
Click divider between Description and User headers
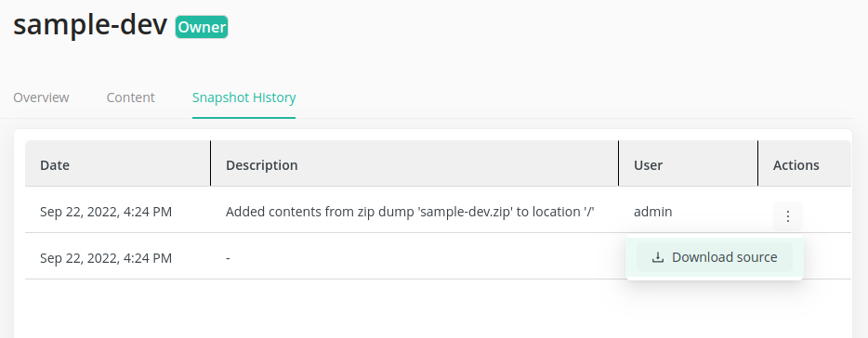(618, 163)
